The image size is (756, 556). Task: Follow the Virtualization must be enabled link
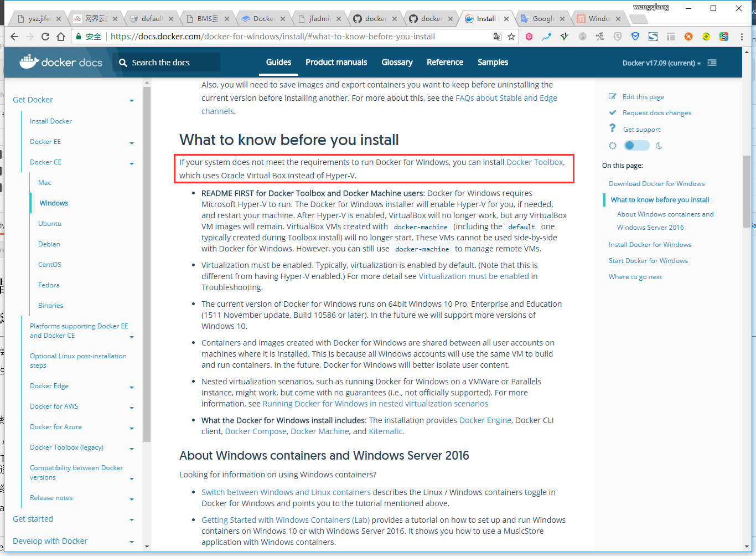point(474,276)
